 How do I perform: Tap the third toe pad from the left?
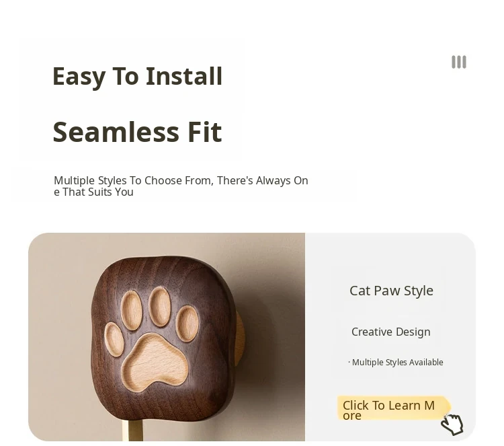pyautogui.click(x=160, y=307)
